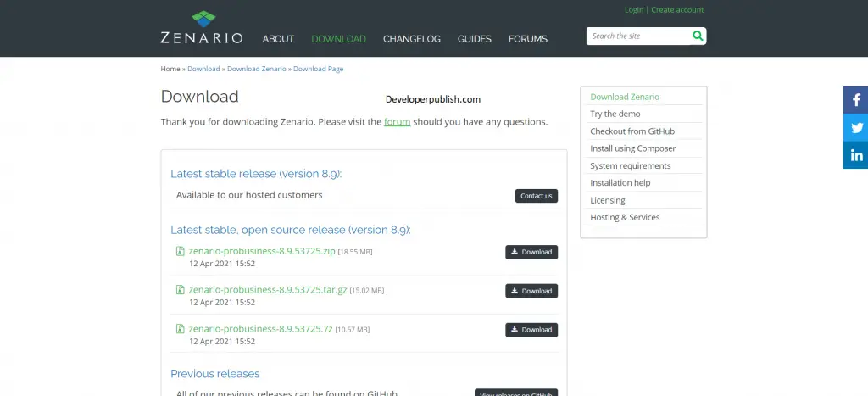The image size is (868, 396).
Task: Open the Download breadcrumb link
Action: click(x=203, y=69)
